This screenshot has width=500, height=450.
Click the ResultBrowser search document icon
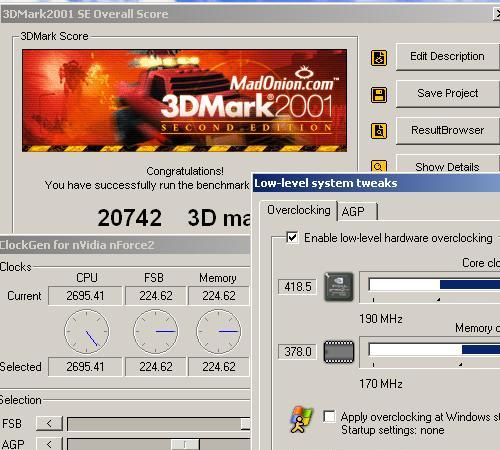[379, 131]
